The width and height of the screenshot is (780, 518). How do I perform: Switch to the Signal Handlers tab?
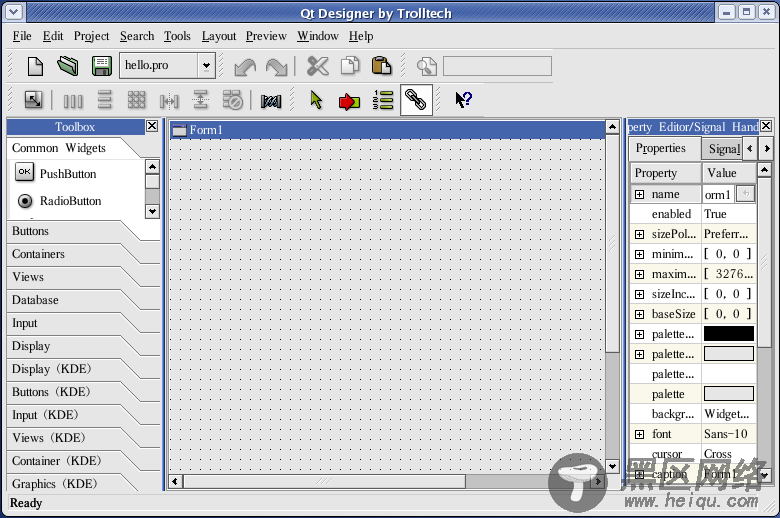(722, 149)
